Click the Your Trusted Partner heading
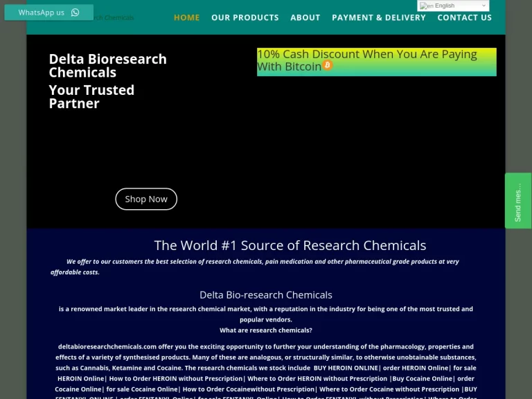The width and height of the screenshot is (532, 399). point(91,97)
